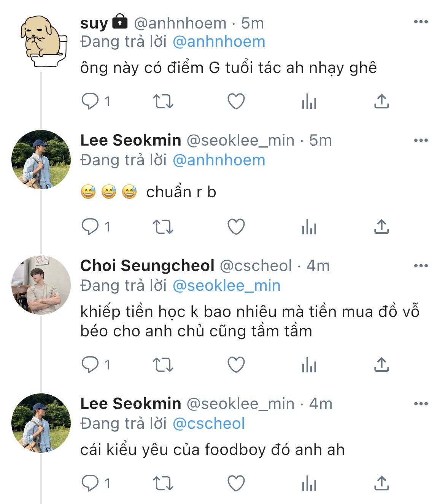
Task: Open more options on the foodboy tweet
Action: click(x=421, y=404)
